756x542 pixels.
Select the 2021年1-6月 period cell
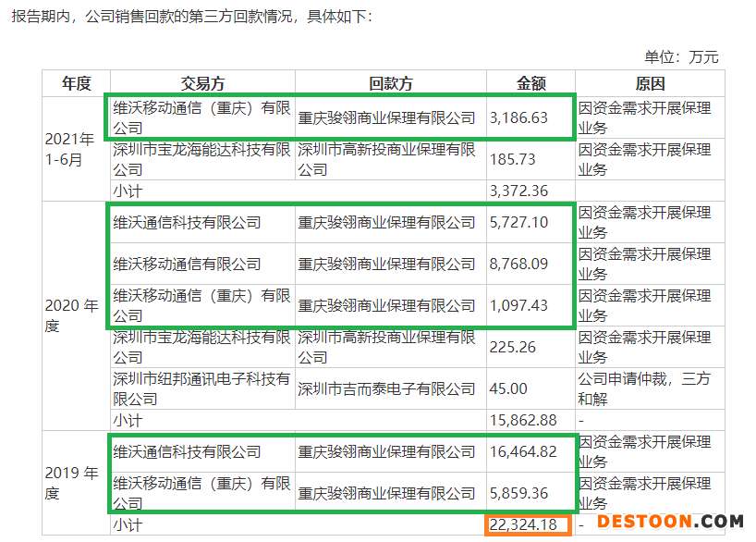pos(70,149)
